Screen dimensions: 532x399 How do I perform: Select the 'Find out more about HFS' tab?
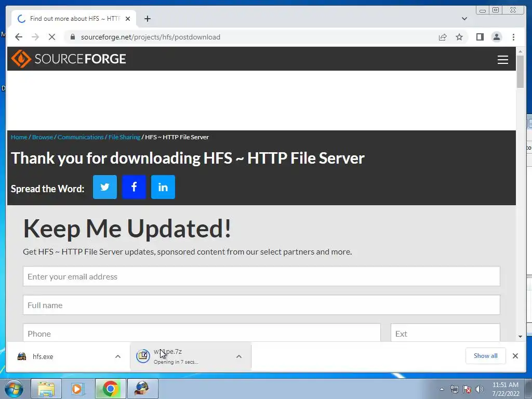[x=74, y=19]
